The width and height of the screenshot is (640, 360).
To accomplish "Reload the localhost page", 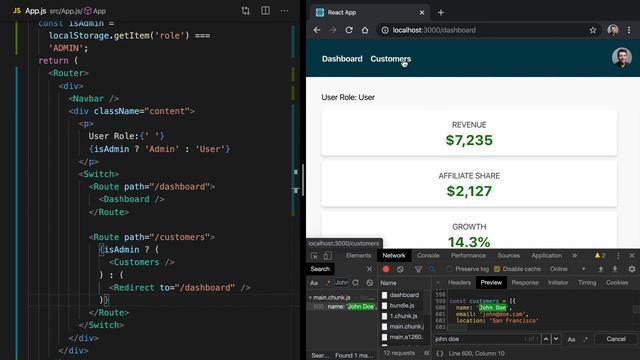I will click(x=349, y=30).
